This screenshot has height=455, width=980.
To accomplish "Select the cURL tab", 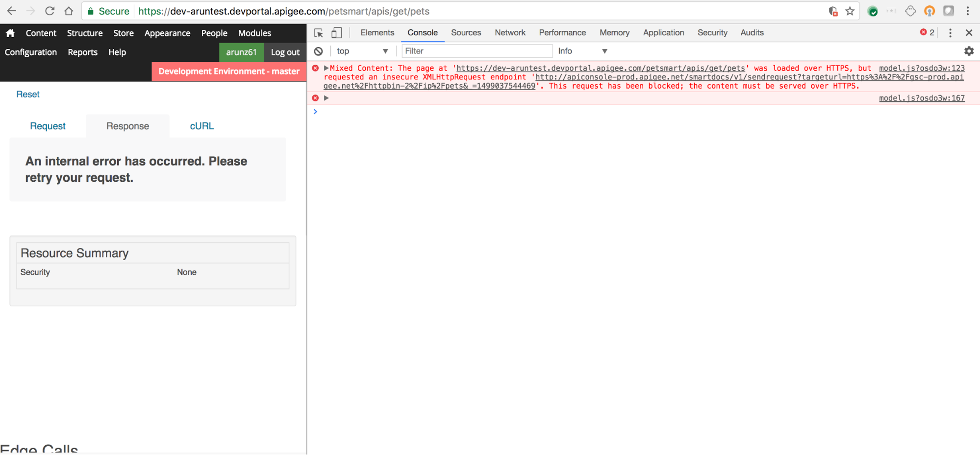I will click(201, 126).
